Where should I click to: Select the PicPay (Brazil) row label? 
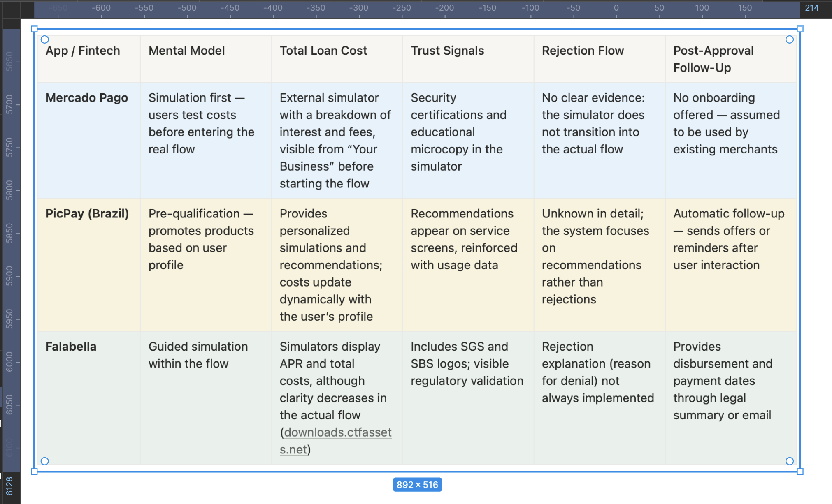(87, 214)
